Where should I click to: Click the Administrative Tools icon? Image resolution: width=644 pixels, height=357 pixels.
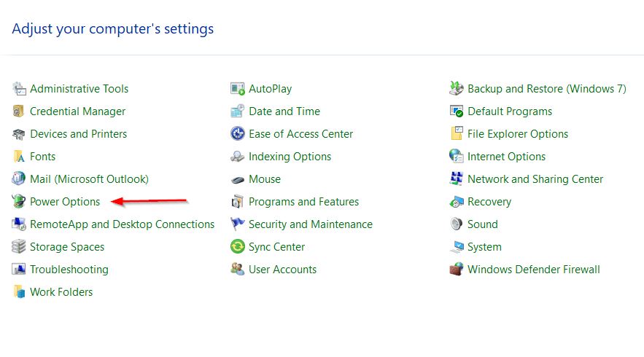point(18,89)
